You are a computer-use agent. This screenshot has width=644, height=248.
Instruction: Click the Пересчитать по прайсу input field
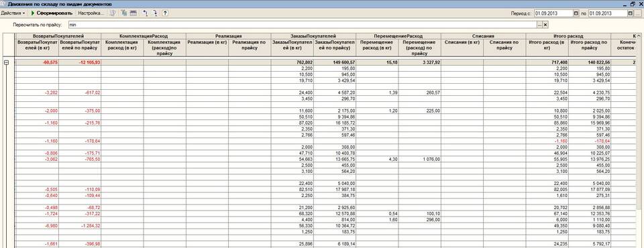point(303,25)
